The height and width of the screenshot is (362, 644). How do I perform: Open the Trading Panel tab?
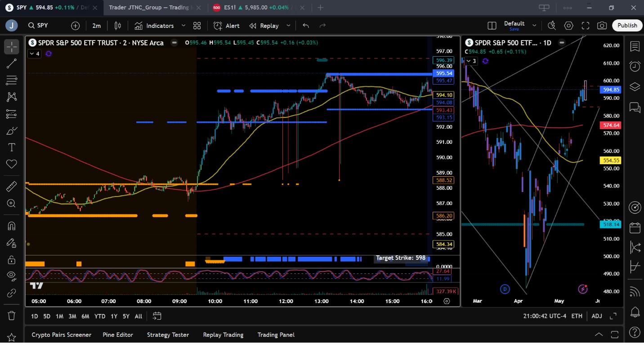click(x=276, y=335)
